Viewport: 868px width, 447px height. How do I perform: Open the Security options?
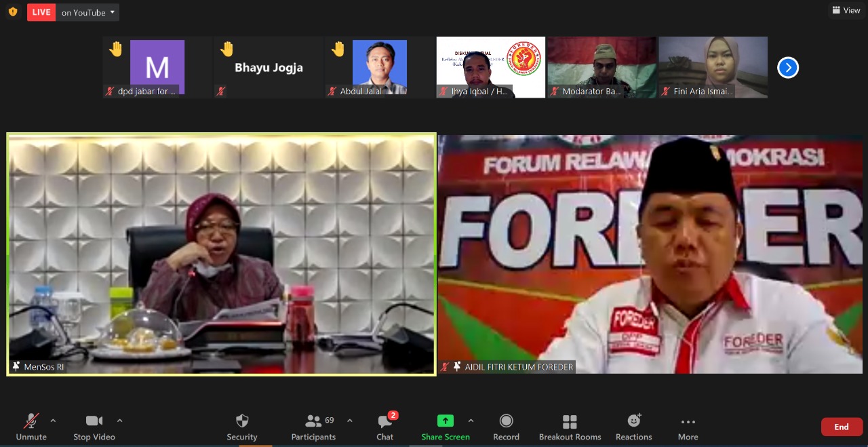242,427
